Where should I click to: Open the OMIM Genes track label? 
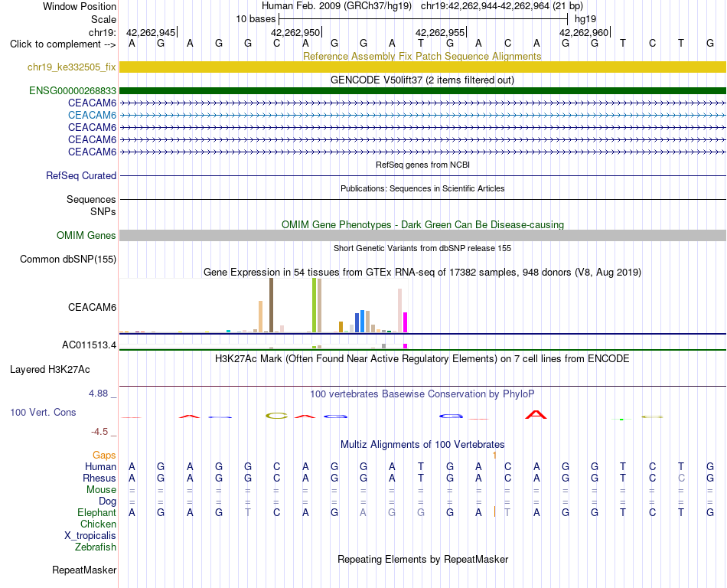(x=86, y=236)
